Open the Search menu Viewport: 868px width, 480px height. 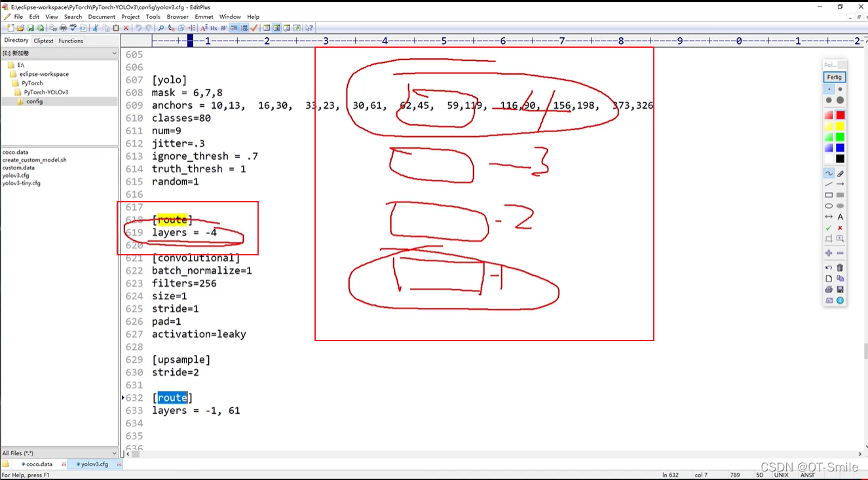click(x=73, y=16)
